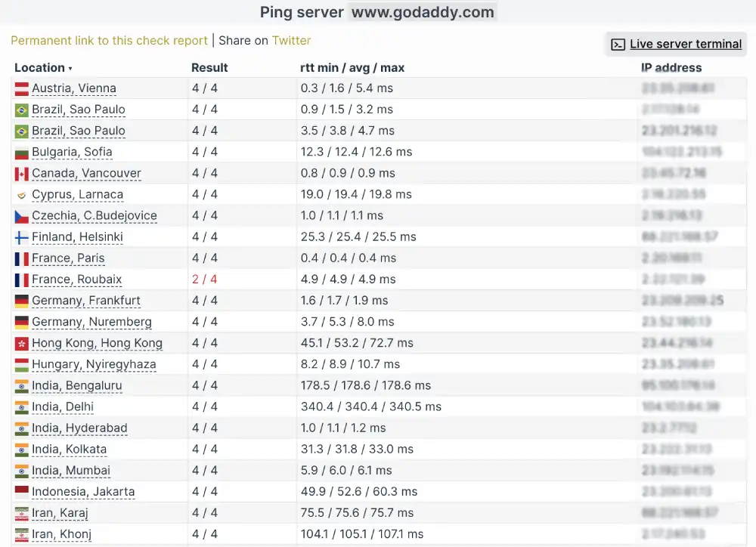Open Permanent link to this check report

point(108,40)
